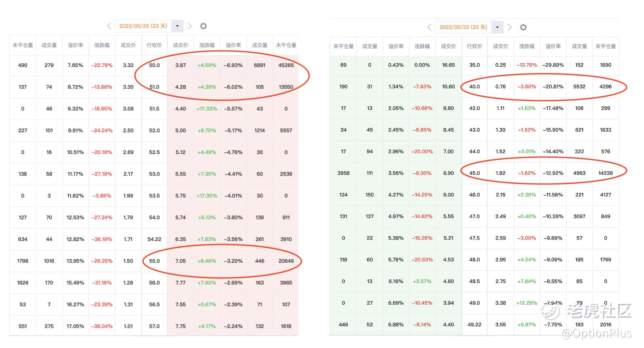644x348 pixels.
Task: Click open interest value 20649
Action: click(286, 261)
